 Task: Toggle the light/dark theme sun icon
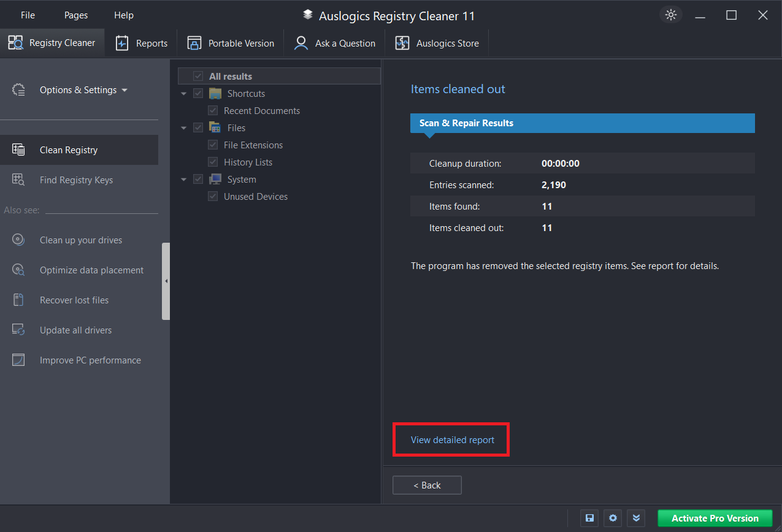671,15
